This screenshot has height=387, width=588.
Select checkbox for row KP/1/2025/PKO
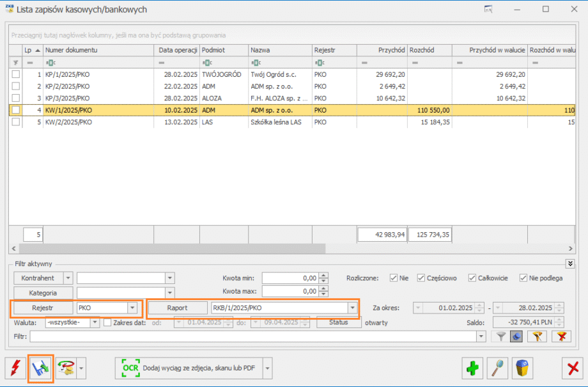point(16,74)
